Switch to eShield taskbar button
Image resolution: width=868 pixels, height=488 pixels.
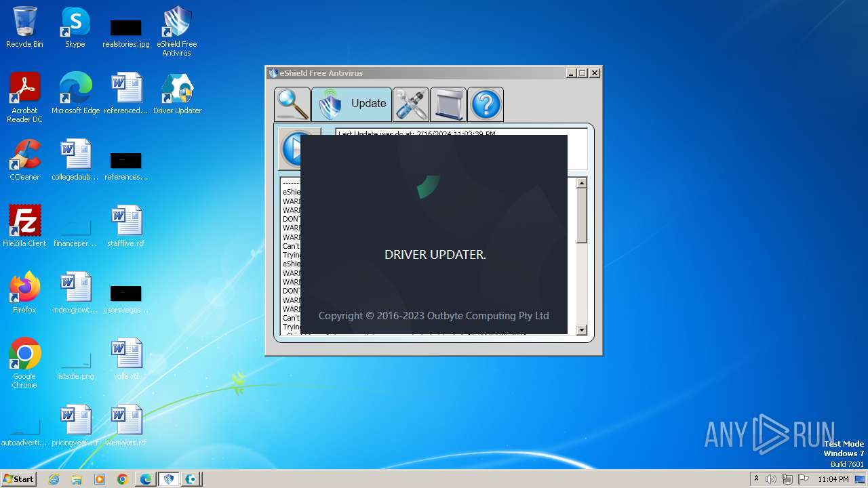[x=169, y=479]
